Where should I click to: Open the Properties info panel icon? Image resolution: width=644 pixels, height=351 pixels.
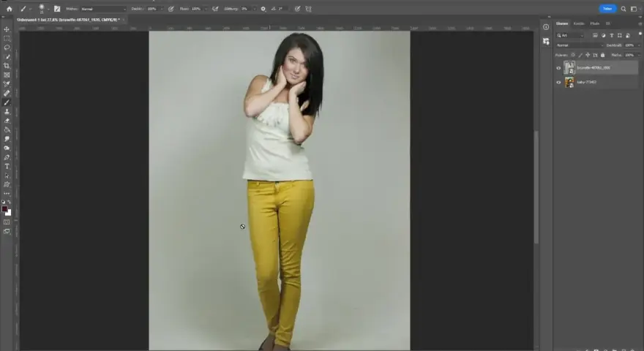coord(546,27)
